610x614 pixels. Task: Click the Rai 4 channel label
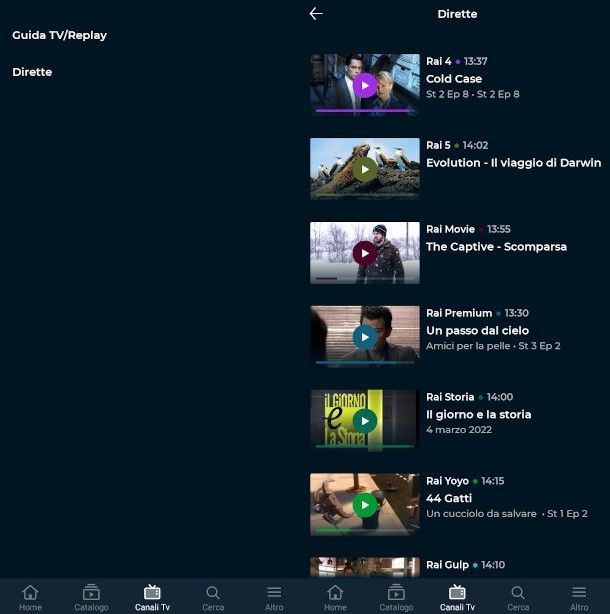[439, 61]
